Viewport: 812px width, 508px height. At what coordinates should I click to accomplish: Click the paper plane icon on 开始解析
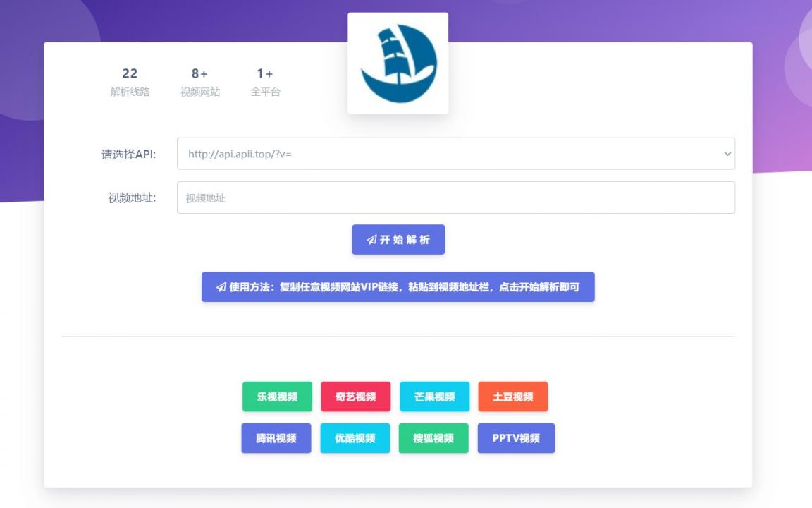(x=372, y=239)
